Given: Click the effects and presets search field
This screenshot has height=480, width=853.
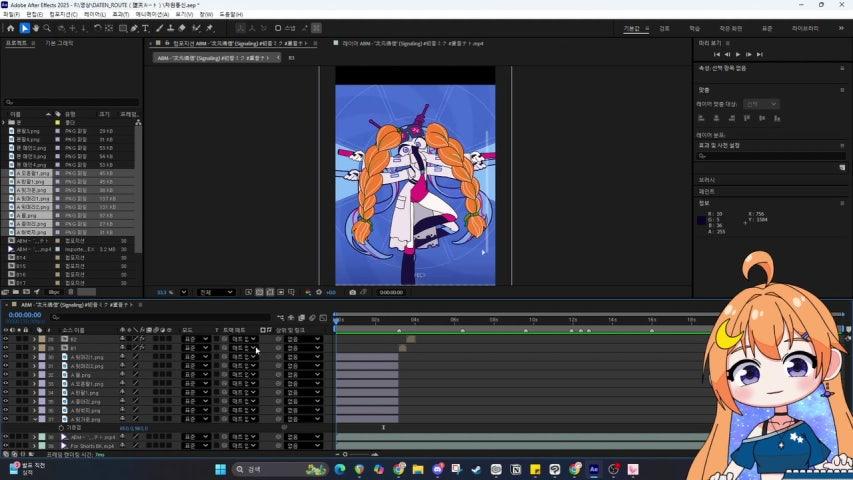Looking at the screenshot, I should tap(770, 155).
